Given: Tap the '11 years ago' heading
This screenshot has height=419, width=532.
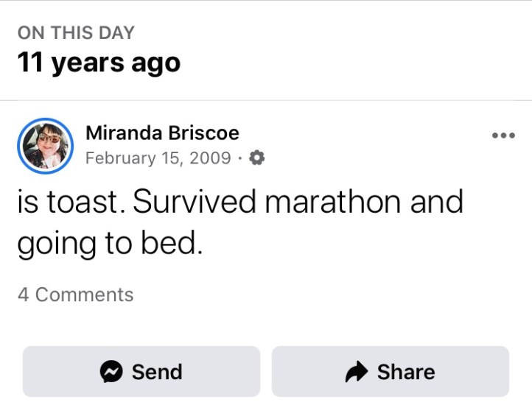Looking at the screenshot, I should coord(99,63).
